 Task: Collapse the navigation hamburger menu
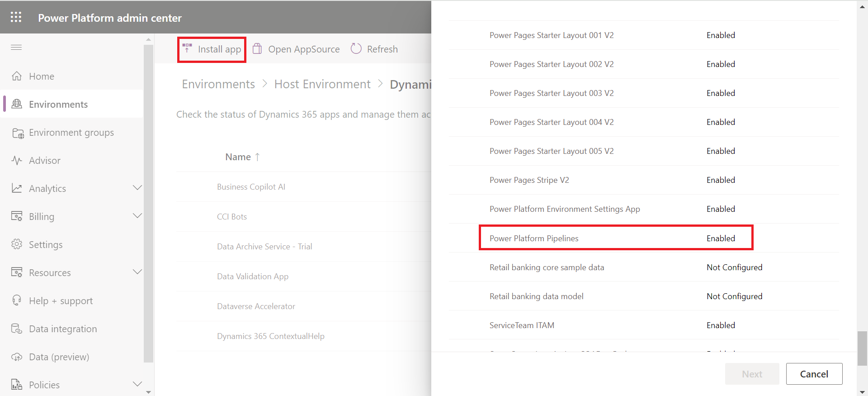coord(16,48)
